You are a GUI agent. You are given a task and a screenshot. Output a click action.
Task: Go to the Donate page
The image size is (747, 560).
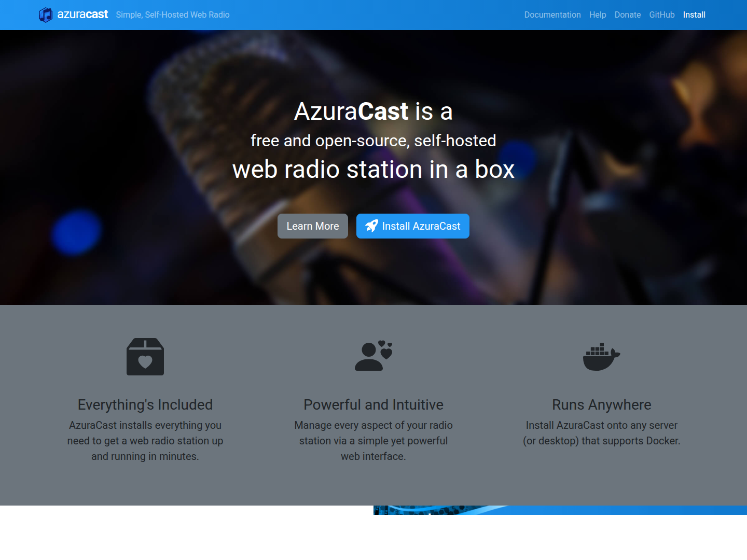click(x=628, y=15)
